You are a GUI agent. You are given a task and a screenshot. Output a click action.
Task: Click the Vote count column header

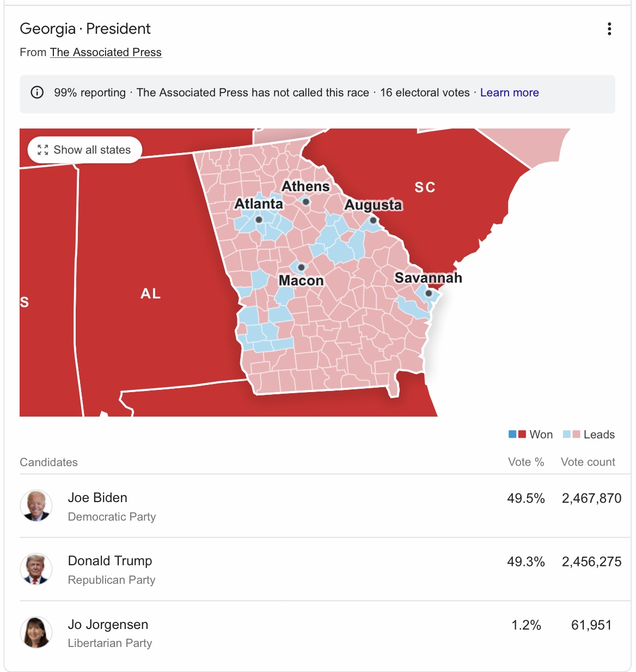coord(588,462)
